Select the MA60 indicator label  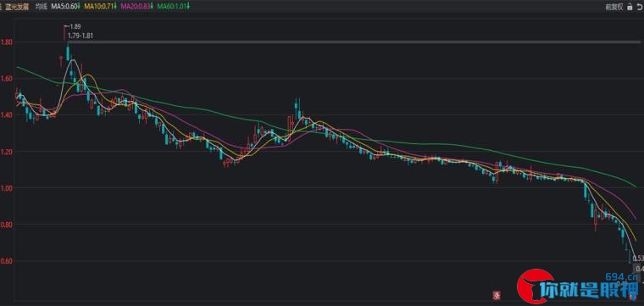[x=172, y=7]
